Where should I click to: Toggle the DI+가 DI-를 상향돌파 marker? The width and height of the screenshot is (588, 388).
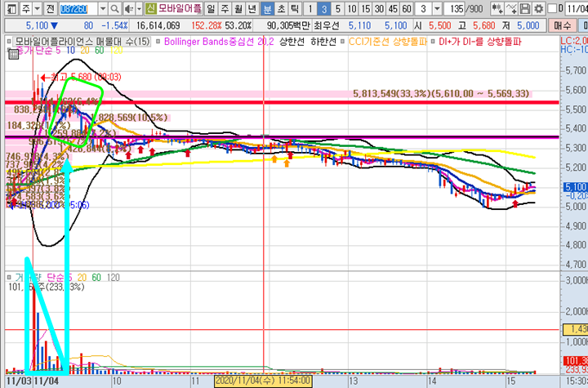(x=433, y=42)
